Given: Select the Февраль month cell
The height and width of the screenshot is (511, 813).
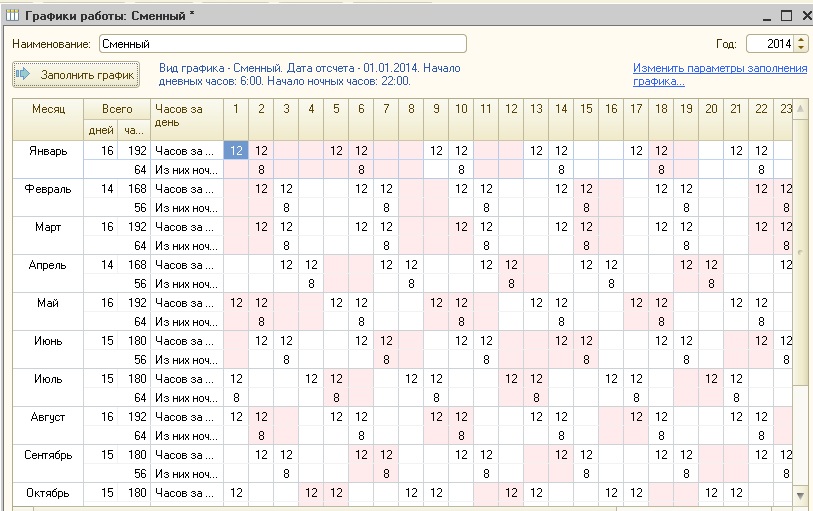Looking at the screenshot, I should [x=49, y=189].
